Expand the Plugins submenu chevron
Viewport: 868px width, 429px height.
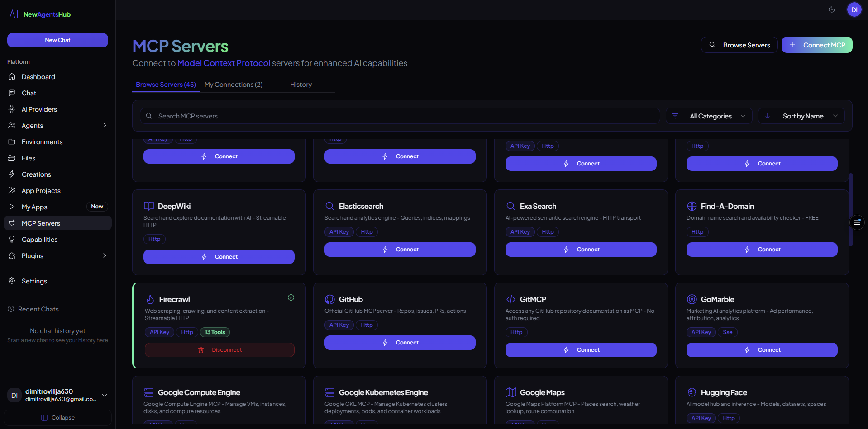click(105, 256)
